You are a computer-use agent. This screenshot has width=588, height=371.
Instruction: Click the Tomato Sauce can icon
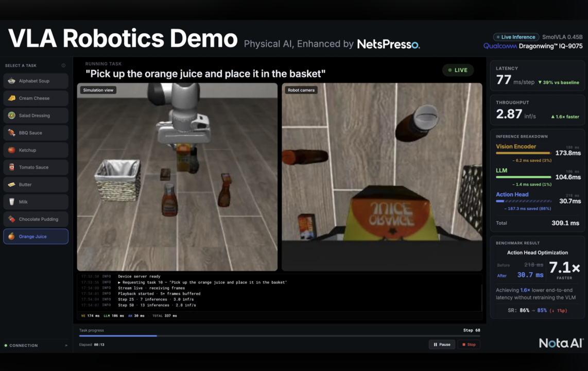tap(12, 167)
